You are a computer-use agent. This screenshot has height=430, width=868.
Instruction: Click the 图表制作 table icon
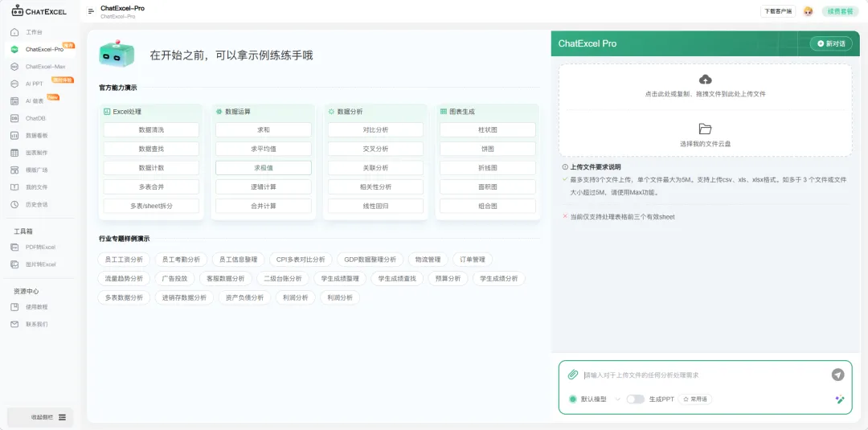(x=15, y=153)
